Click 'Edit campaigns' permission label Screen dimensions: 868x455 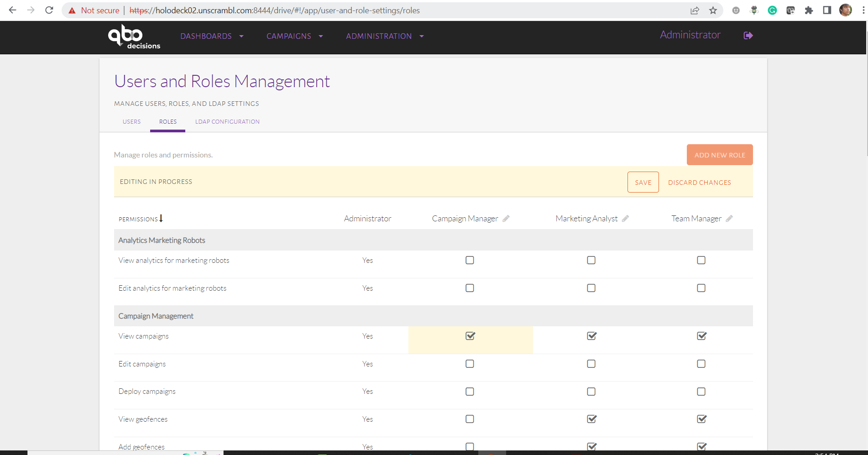coord(142,364)
